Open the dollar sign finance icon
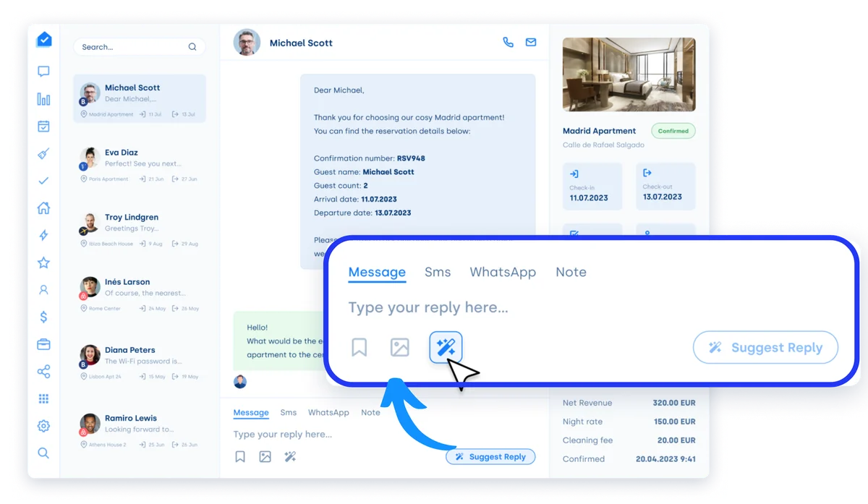Screen dimensions: 868x504 (x=43, y=317)
